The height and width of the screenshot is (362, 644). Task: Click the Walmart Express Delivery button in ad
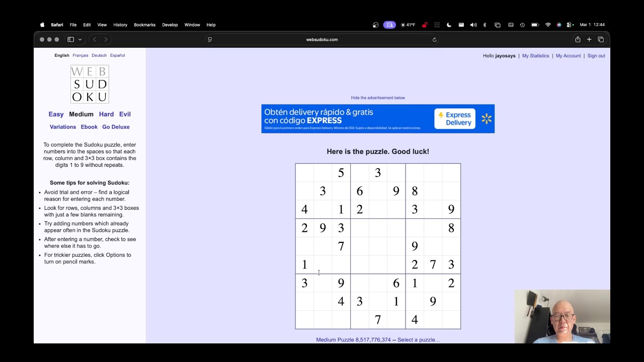coord(455,119)
